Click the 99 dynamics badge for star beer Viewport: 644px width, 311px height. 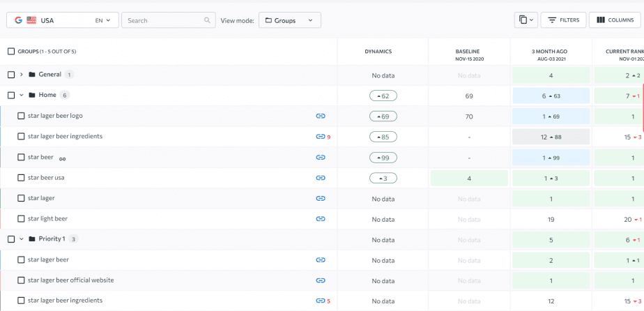pos(383,158)
